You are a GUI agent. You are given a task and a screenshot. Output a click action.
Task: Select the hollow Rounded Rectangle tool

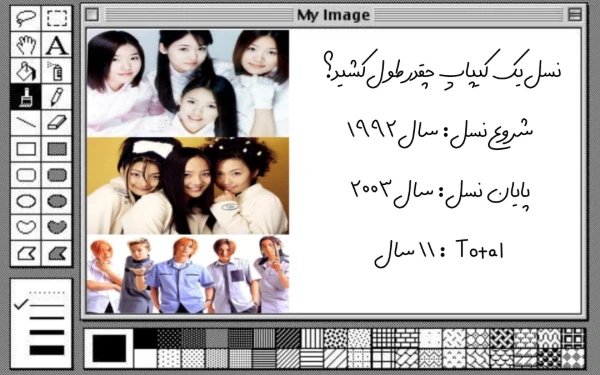pyautogui.click(x=26, y=175)
